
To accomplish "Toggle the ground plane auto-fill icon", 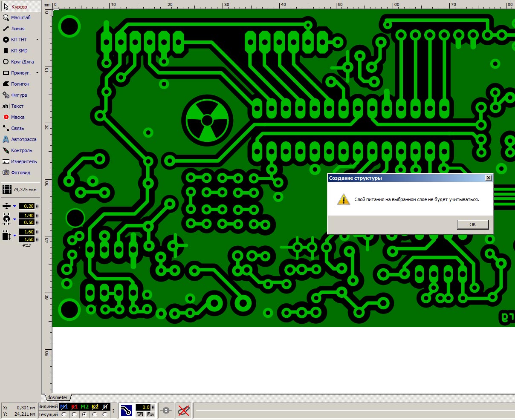I will (127, 411).
